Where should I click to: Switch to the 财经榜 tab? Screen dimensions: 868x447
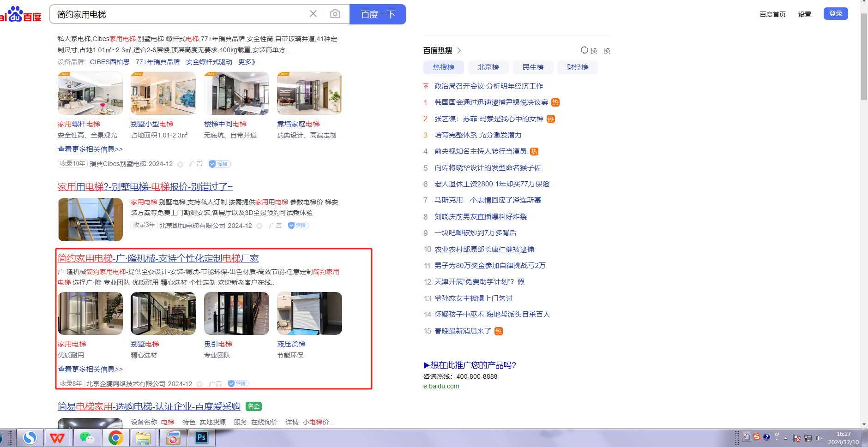click(x=578, y=67)
